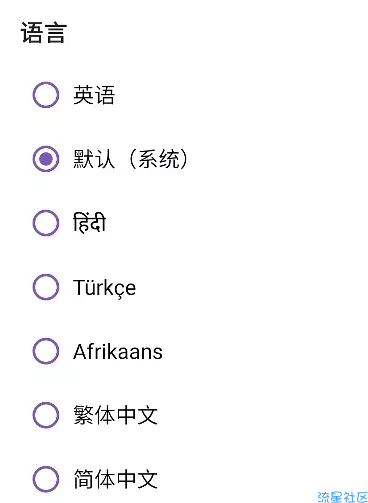Set language to system default option
This screenshot has height=503, width=368.
click(46, 159)
